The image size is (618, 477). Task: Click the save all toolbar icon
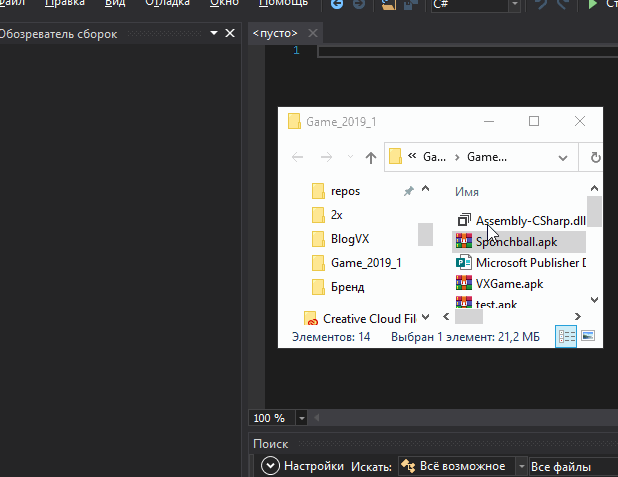[x=411, y=4]
